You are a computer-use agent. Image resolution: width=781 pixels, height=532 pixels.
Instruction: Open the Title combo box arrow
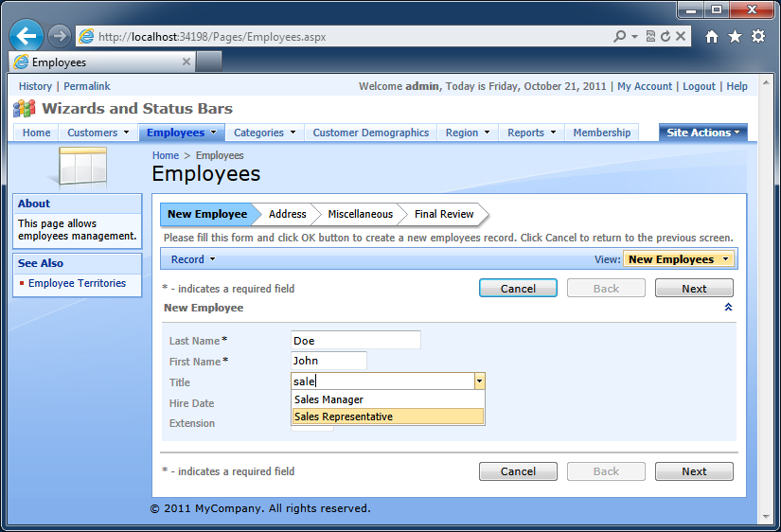click(479, 381)
